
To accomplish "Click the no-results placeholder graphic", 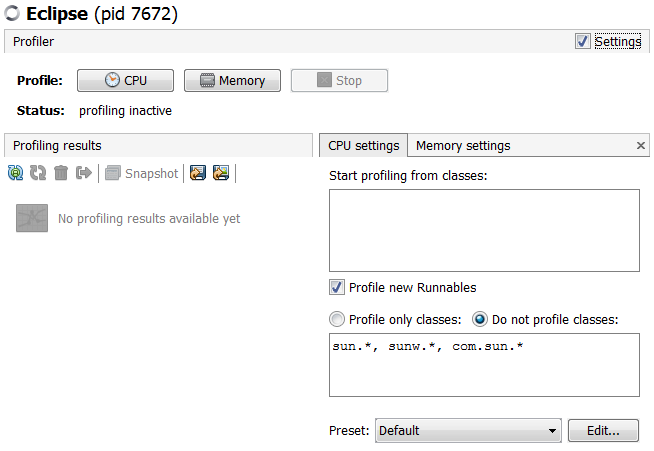I will [32, 218].
